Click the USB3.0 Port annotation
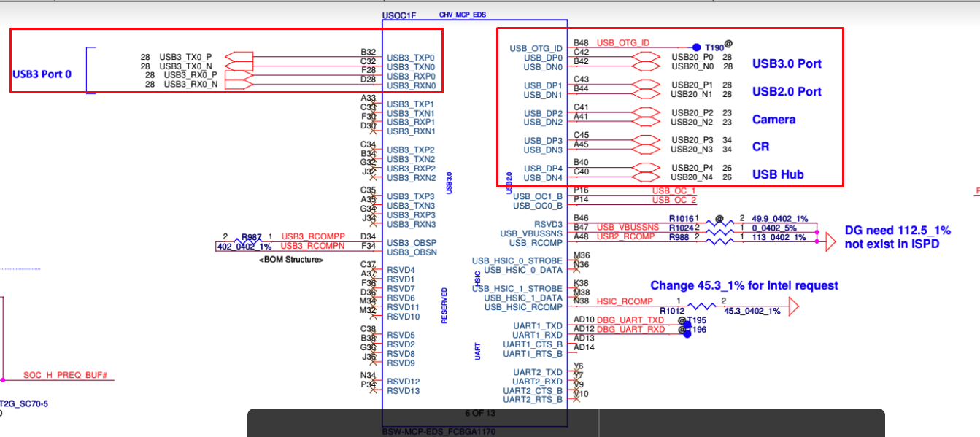This screenshot has height=437, width=980. (x=787, y=63)
